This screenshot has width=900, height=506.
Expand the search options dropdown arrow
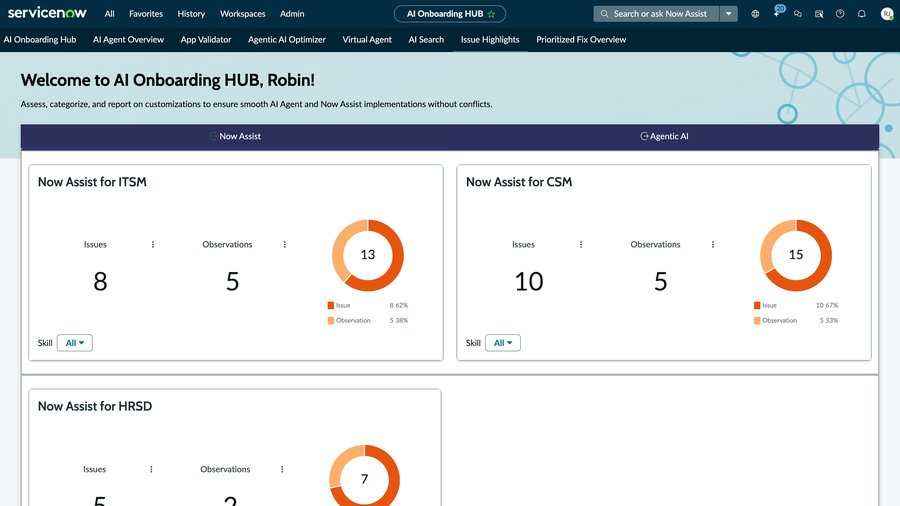point(728,14)
